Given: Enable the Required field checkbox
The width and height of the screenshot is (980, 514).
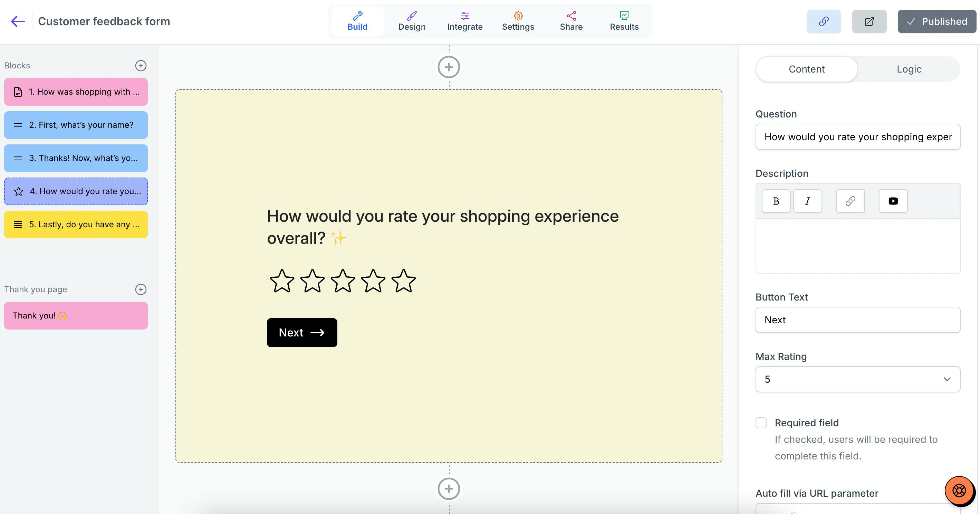Looking at the screenshot, I should pyautogui.click(x=761, y=423).
